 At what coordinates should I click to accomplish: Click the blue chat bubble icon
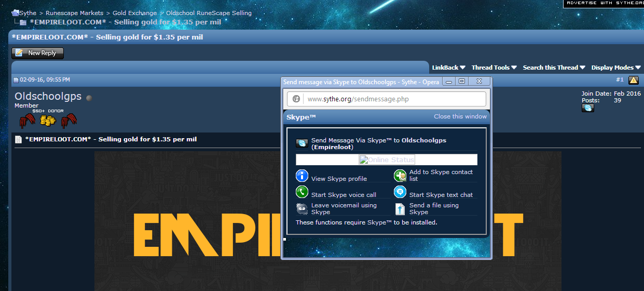[x=400, y=192]
